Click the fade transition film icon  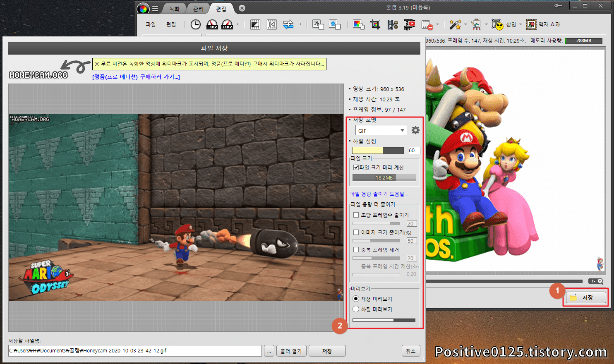(255, 24)
